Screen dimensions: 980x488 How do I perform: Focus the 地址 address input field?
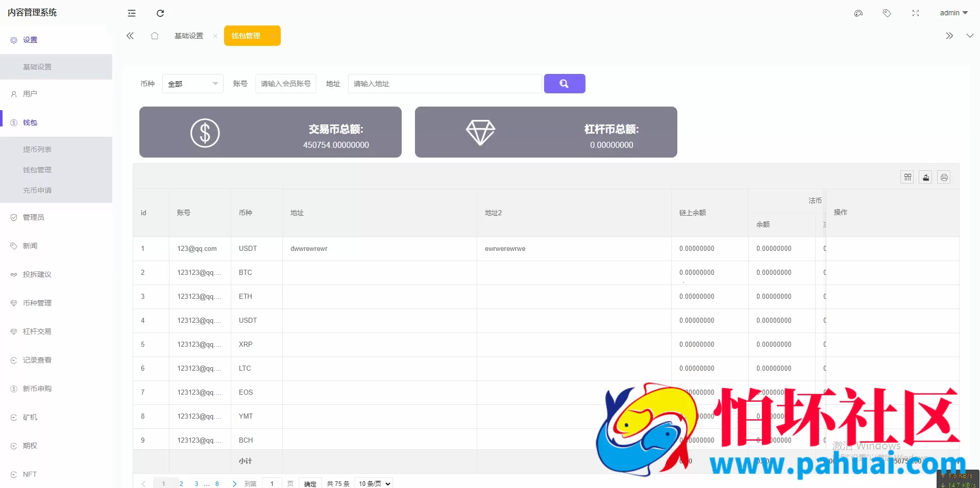(445, 84)
